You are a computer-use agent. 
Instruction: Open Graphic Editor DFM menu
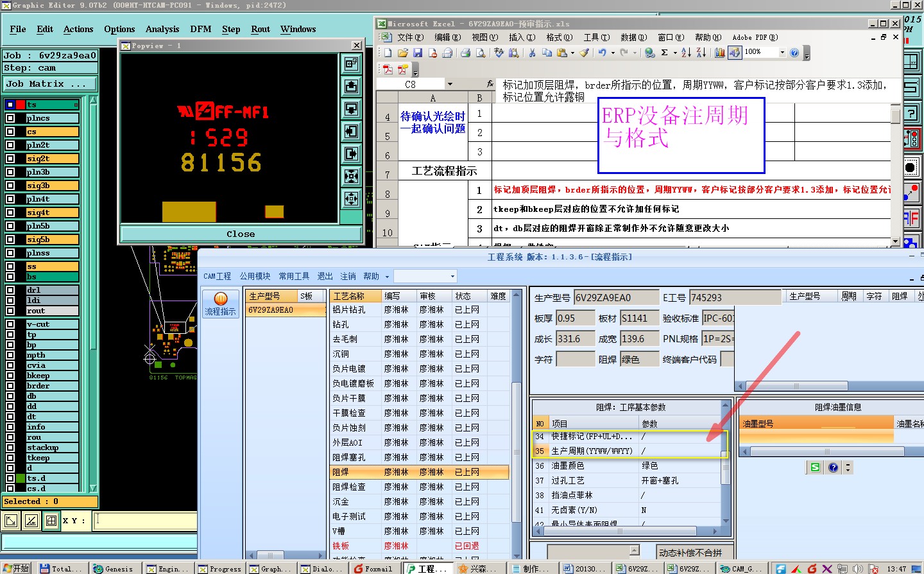pyautogui.click(x=201, y=30)
